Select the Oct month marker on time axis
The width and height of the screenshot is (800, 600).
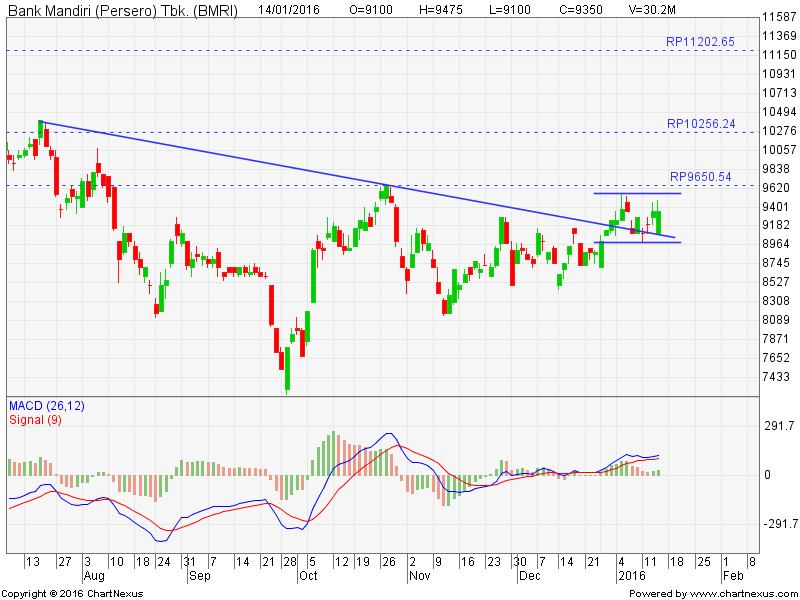308,577
